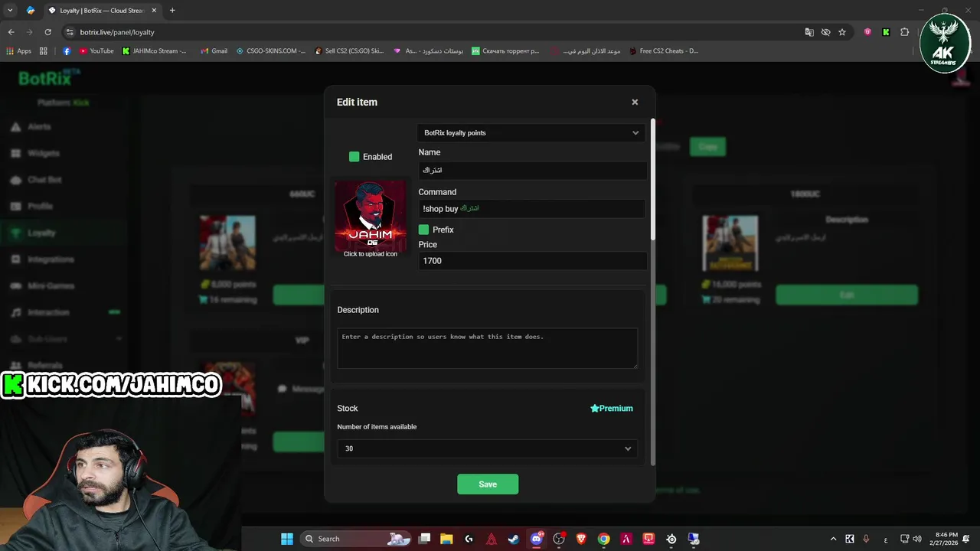Open a new browser tab
980x551 pixels.
pos(172,11)
